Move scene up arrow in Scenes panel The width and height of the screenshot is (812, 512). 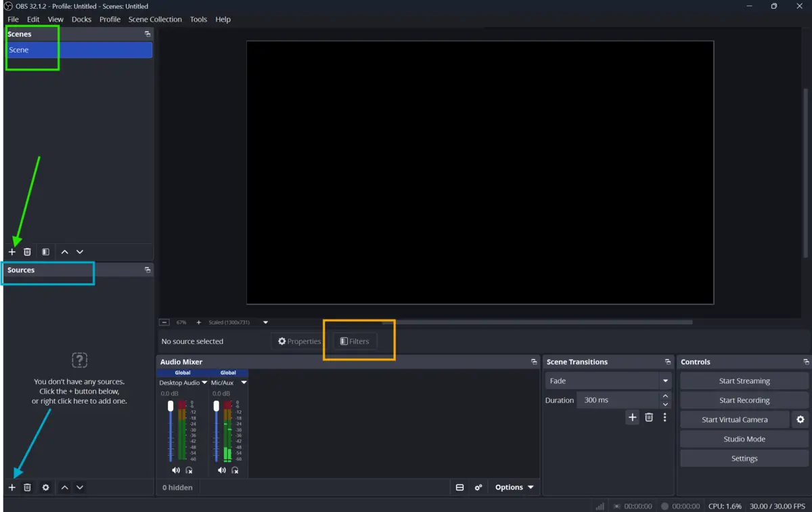64,252
